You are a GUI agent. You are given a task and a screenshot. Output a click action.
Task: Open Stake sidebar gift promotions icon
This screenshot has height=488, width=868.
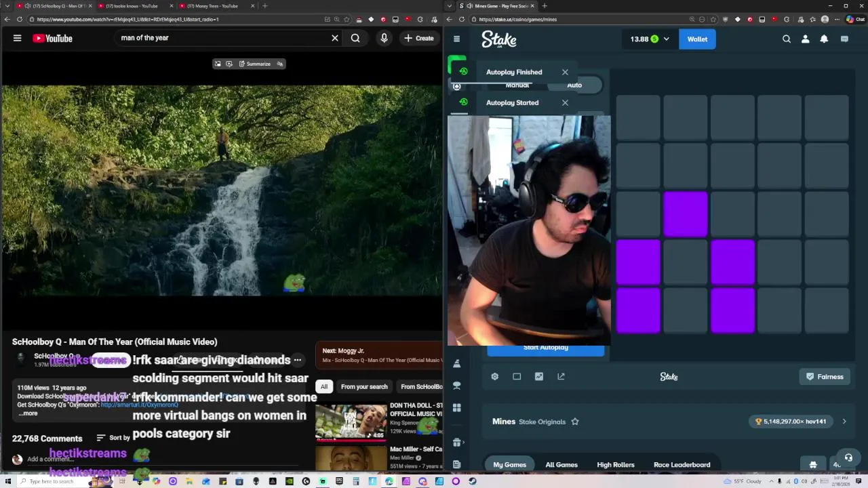pos(456,443)
